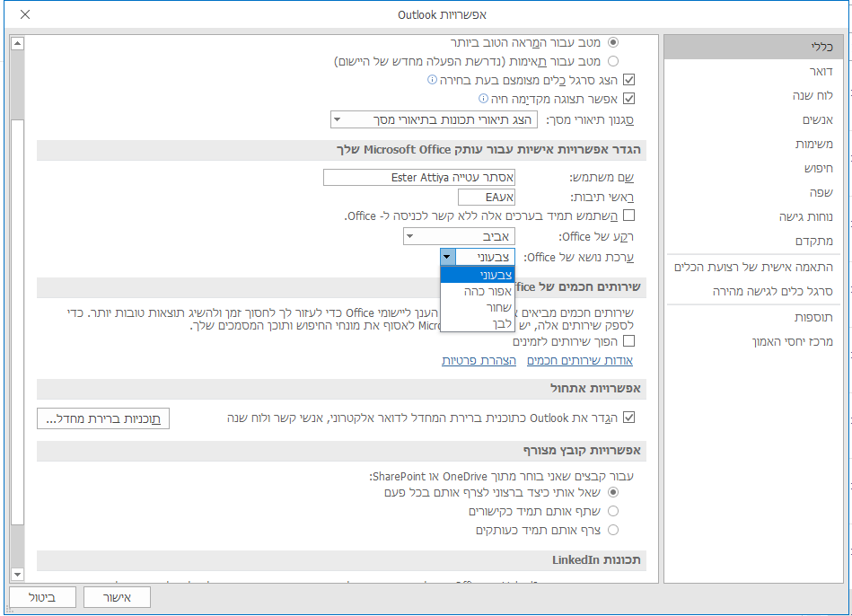852x616 pixels.
Task: Enable 'הפוך שירותים לזמינים' checkbox
Action: click(628, 341)
